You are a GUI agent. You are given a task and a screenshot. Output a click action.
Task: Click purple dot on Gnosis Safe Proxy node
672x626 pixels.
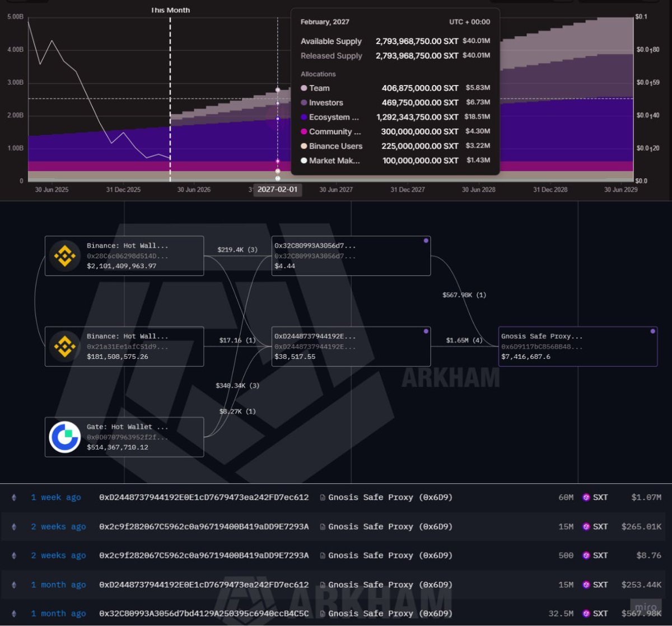point(652,331)
